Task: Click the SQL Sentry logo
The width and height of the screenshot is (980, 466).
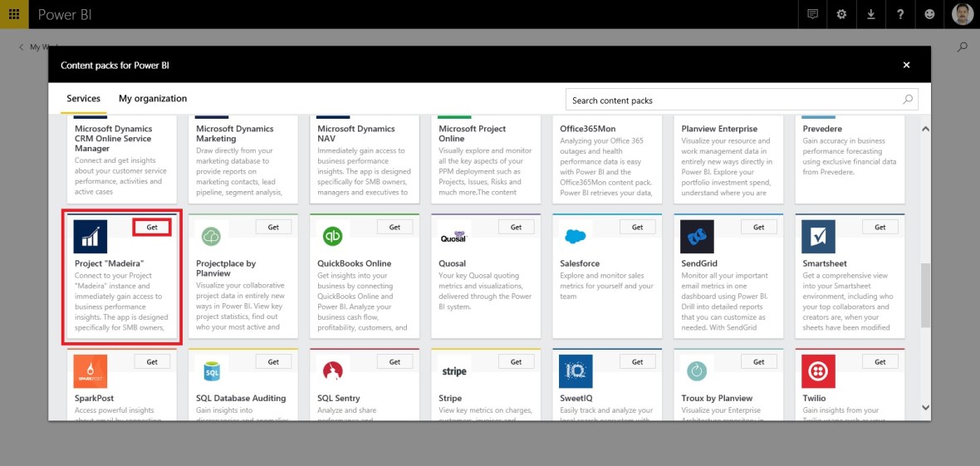Action: (333, 371)
